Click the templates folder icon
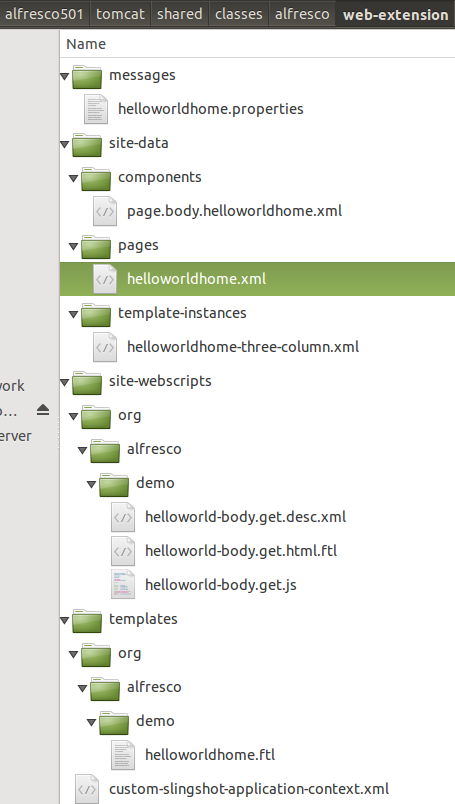Image resolution: width=455 pixels, height=804 pixels. coord(87,620)
